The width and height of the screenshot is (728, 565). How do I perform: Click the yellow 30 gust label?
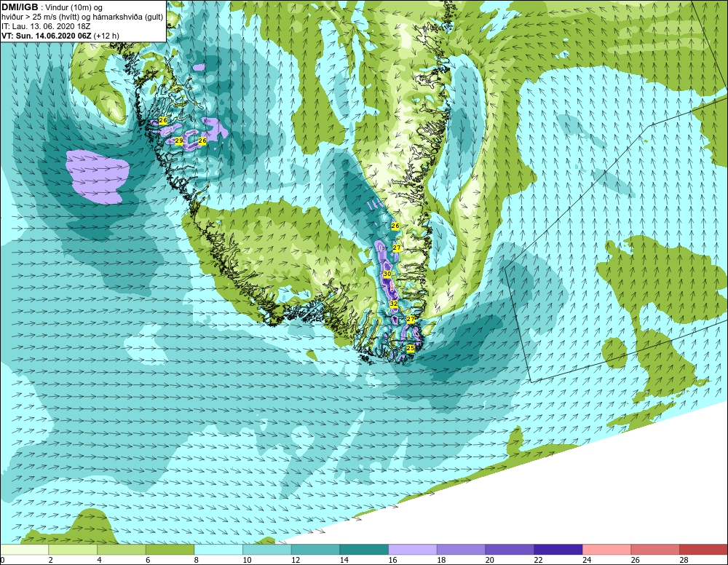click(387, 274)
